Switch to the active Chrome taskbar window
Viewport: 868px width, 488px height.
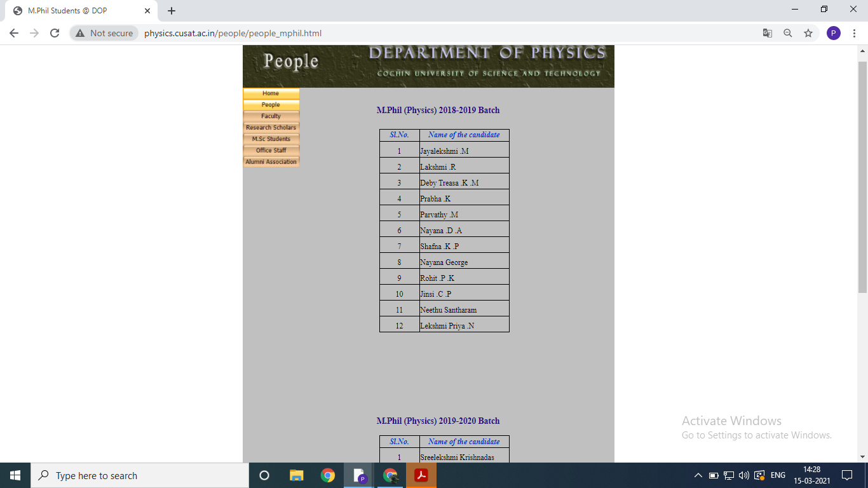coord(390,475)
